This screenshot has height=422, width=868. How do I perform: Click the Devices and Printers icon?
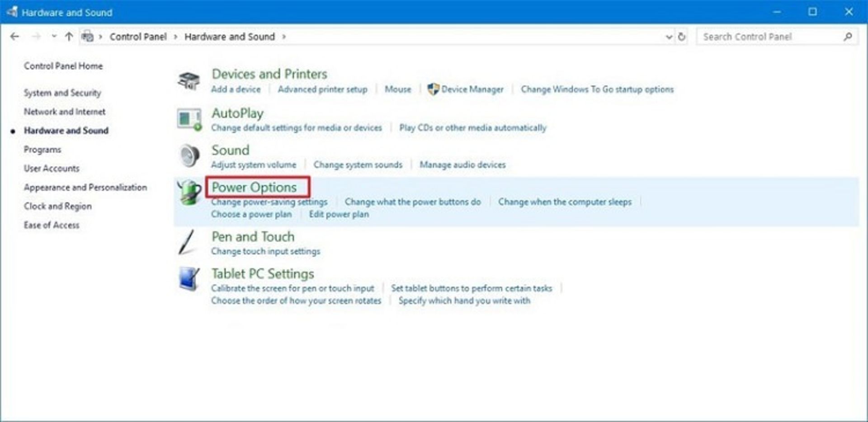[x=189, y=81]
